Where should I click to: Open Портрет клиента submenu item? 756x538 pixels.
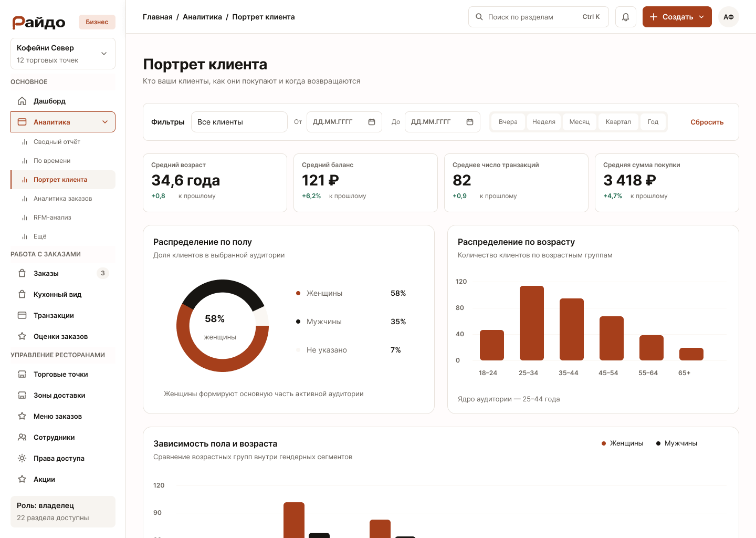63,180
